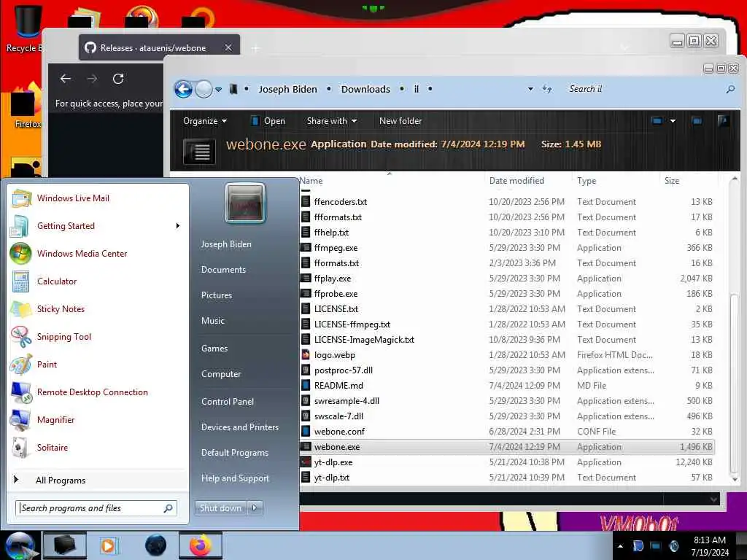Screen dimensions: 747x560
Task: Open Remote Desktop Connection from Start menu
Action: (93, 392)
